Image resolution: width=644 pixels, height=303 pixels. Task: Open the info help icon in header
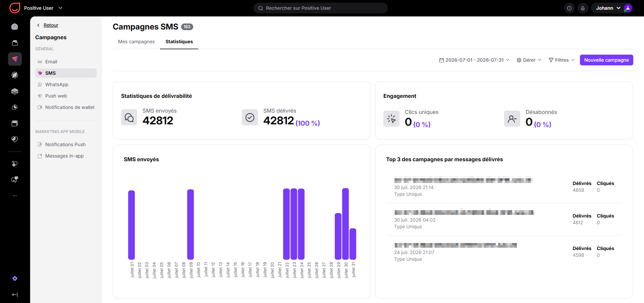tap(569, 8)
